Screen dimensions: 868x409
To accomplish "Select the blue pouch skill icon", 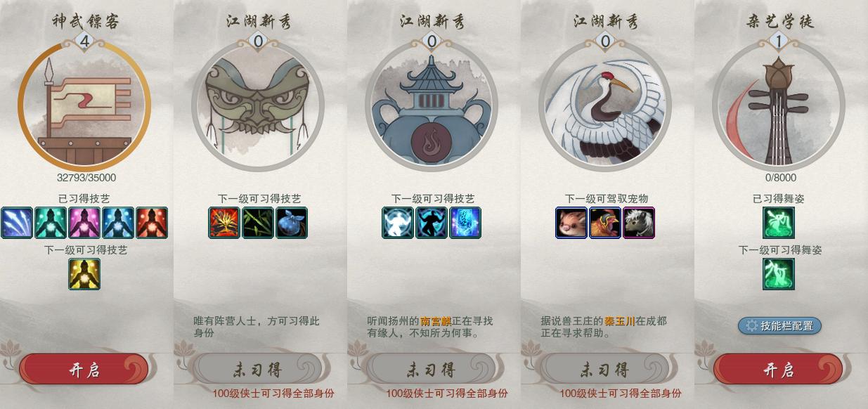I will click(x=292, y=223).
